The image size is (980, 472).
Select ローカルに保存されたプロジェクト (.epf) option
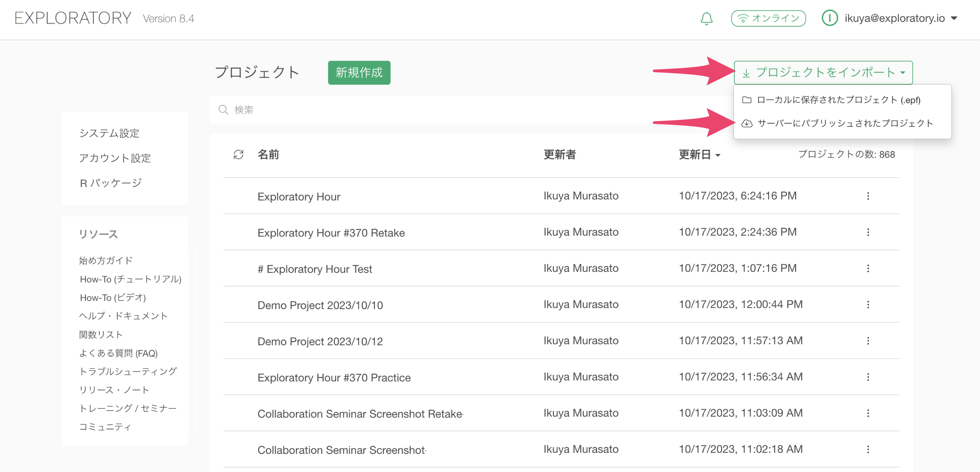pyautogui.click(x=838, y=100)
